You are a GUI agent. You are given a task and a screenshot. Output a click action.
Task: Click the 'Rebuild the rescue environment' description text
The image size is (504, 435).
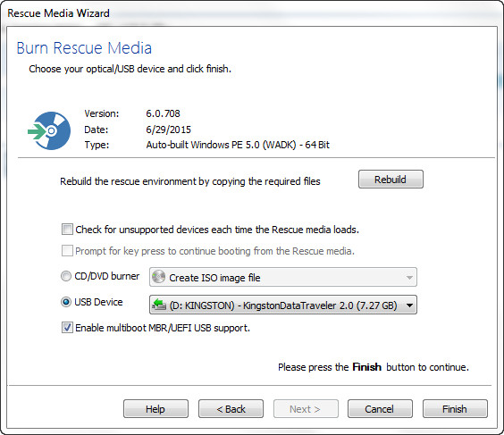(190, 181)
